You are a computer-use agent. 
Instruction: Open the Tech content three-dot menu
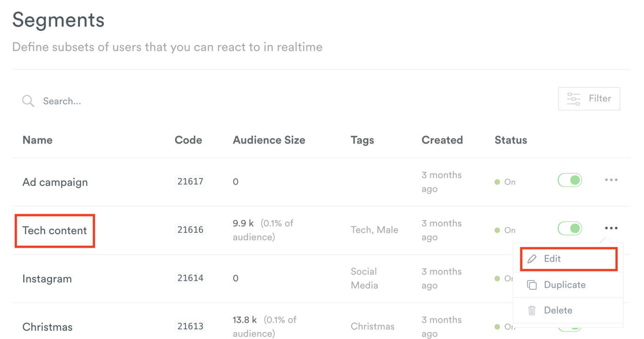tap(611, 228)
